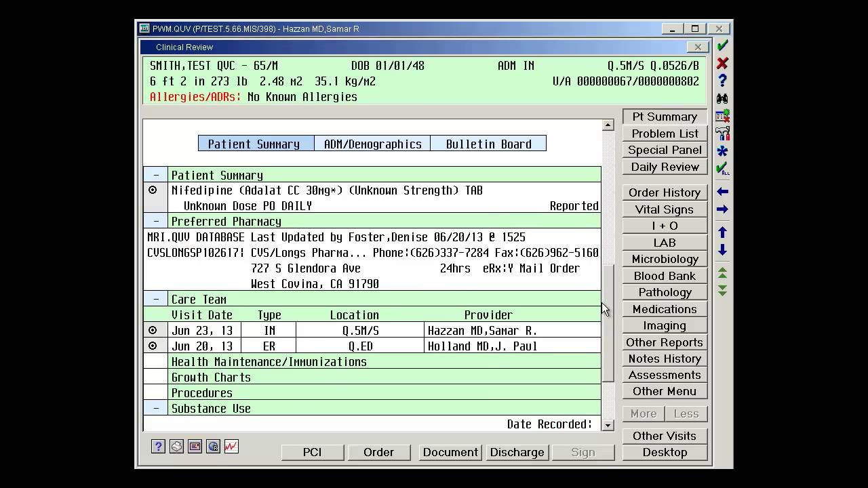Click the Desktop button
The width and height of the screenshot is (868, 488).
tap(665, 452)
